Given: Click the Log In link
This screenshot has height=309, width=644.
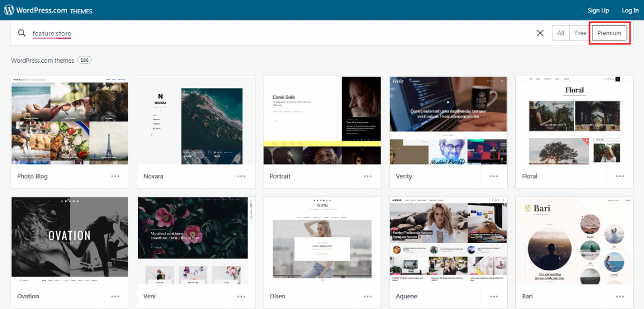Looking at the screenshot, I should coord(630,11).
